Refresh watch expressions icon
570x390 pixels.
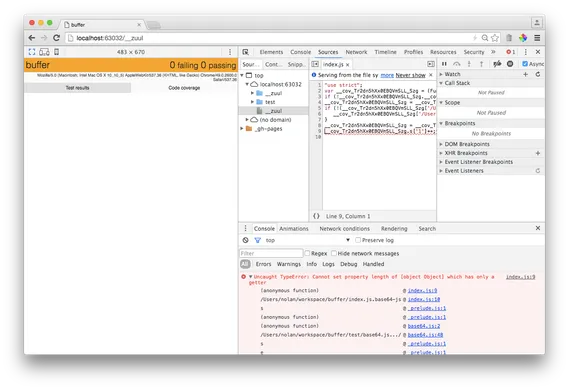538,74
